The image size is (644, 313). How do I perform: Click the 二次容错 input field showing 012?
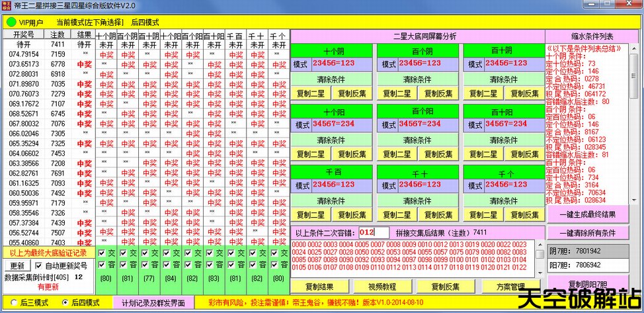pyautogui.click(x=374, y=232)
